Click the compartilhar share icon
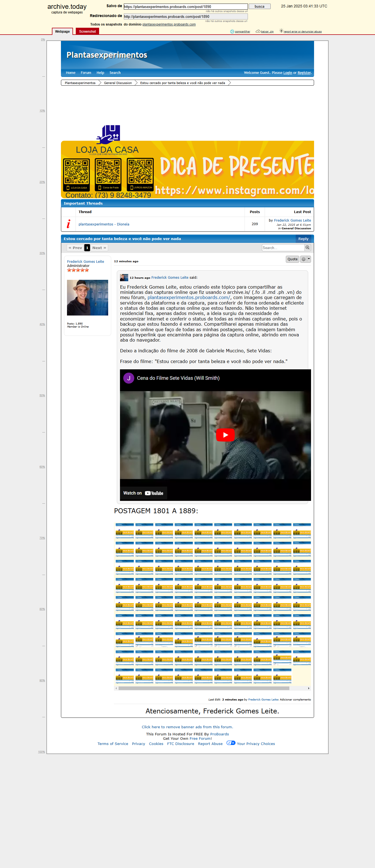The width and height of the screenshot is (375, 868). (x=232, y=31)
